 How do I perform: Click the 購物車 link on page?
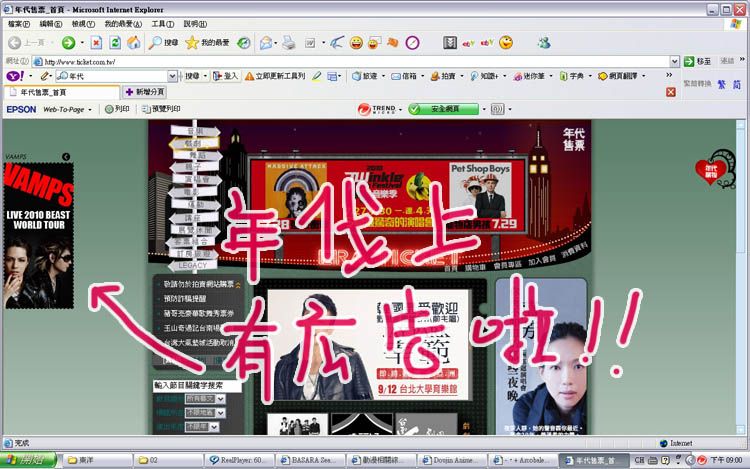pyautogui.click(x=475, y=268)
